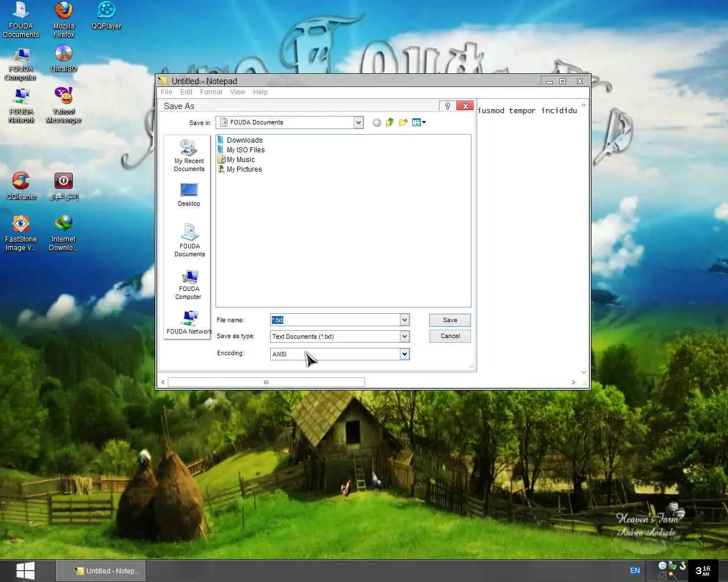Click Notepad scroll left arrow

[x=163, y=383]
